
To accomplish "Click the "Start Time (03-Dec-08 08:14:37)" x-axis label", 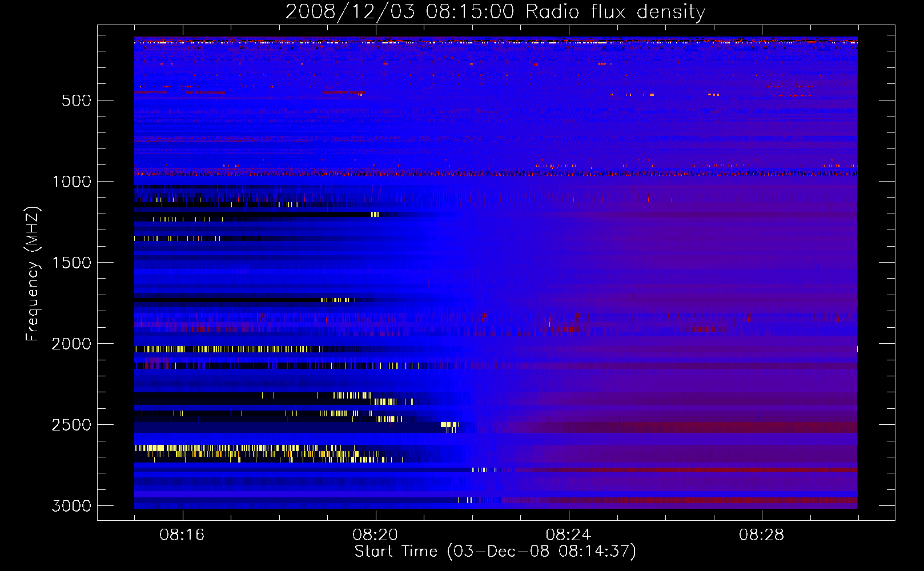I will 495,552.
